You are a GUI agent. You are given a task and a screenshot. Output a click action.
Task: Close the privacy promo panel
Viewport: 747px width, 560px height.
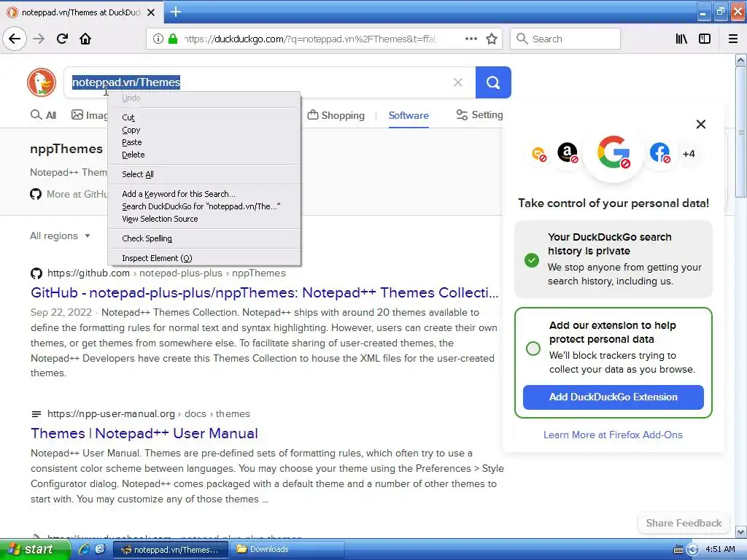(x=701, y=124)
